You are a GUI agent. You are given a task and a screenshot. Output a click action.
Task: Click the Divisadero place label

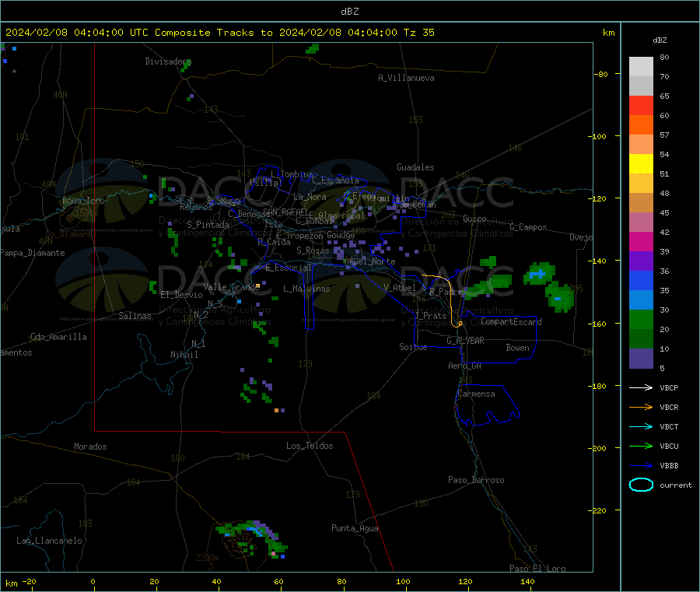click(168, 61)
